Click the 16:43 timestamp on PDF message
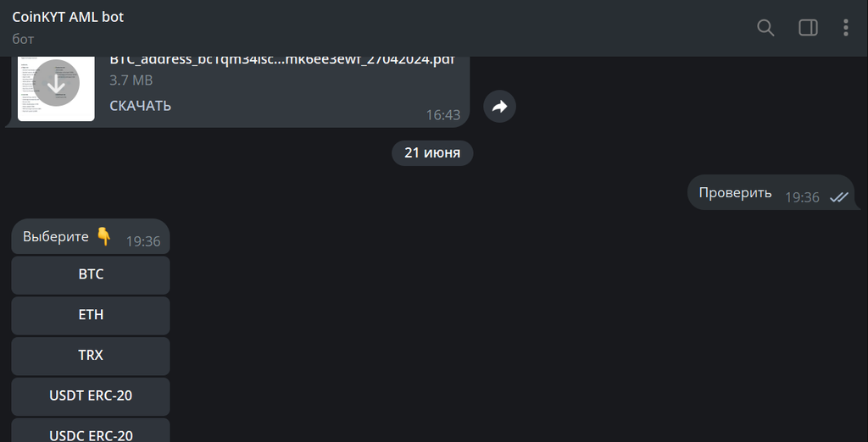This screenshot has height=442, width=868. [x=442, y=114]
